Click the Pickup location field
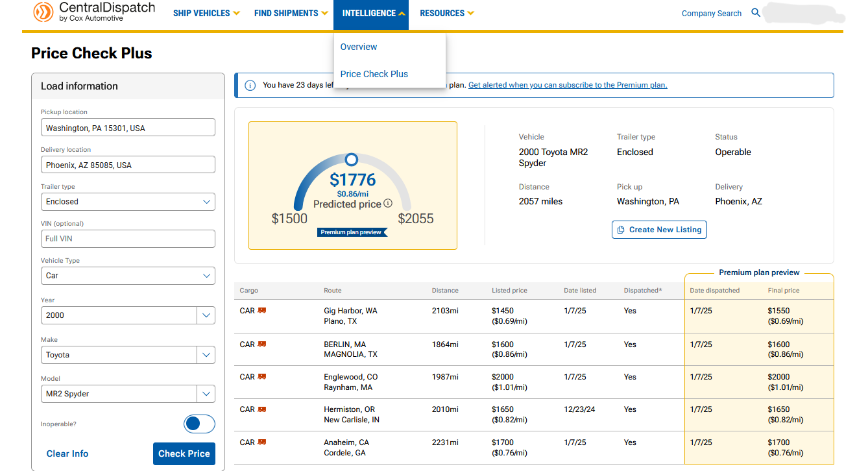This screenshot has height=471, width=868. (128, 128)
